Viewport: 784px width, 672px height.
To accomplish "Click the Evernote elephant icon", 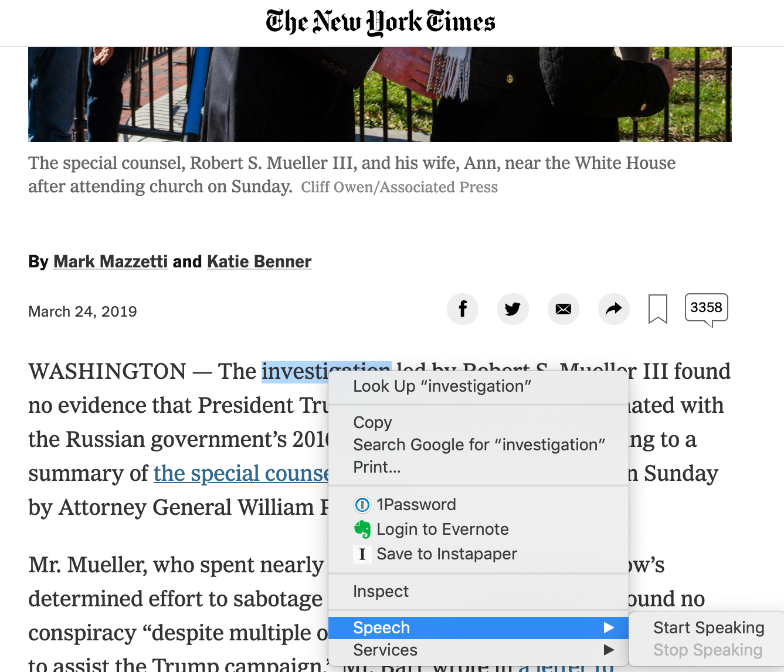I will coord(362,530).
